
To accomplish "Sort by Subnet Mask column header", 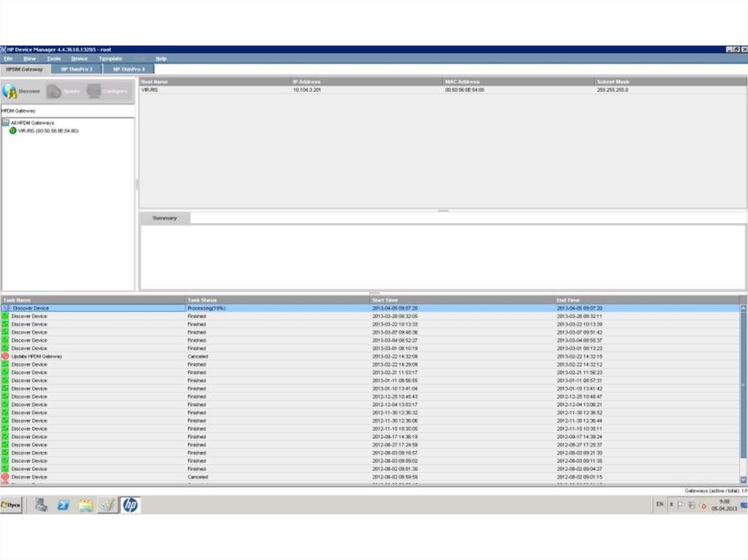I will pyautogui.click(x=671, y=82).
